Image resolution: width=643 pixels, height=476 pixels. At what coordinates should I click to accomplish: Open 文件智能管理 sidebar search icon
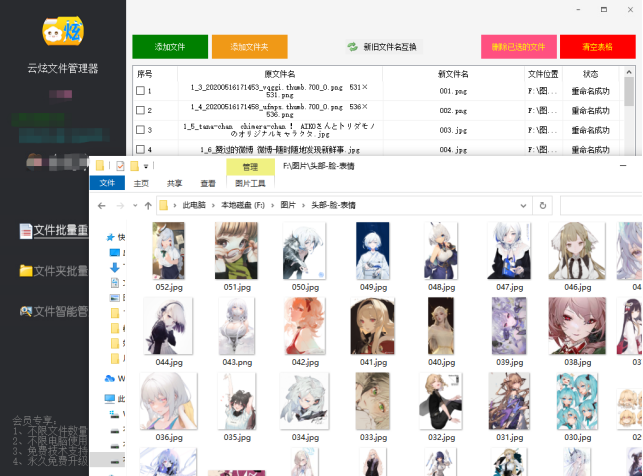pyautogui.click(x=26, y=311)
